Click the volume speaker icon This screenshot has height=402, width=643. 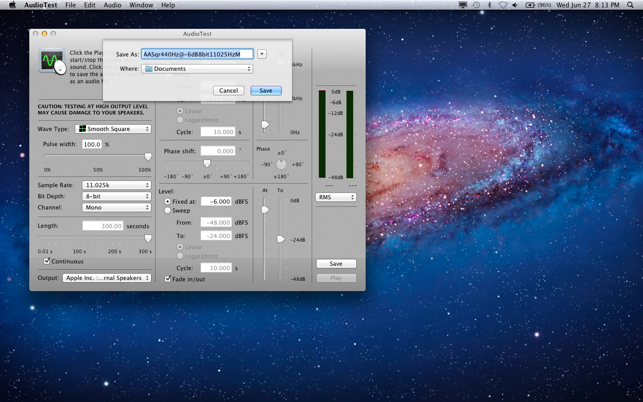click(515, 5)
